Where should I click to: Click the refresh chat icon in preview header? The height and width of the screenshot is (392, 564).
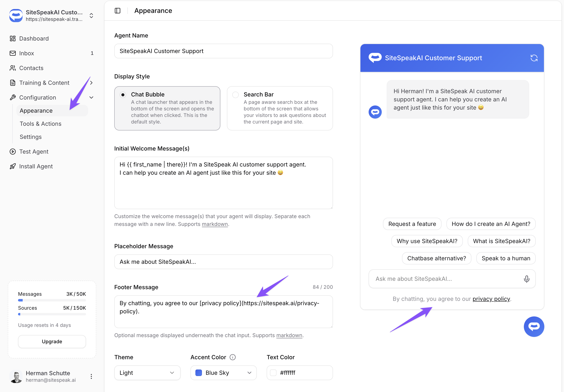coord(534,58)
